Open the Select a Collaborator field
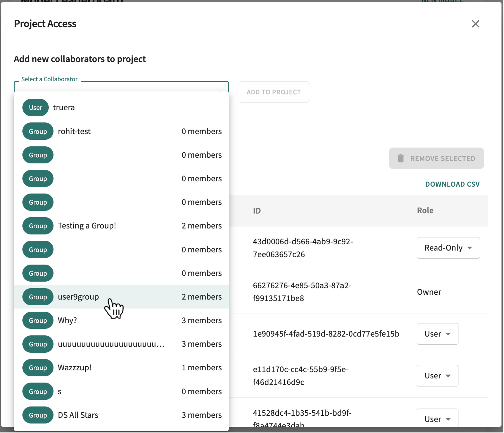The image size is (504, 433). coord(121,87)
